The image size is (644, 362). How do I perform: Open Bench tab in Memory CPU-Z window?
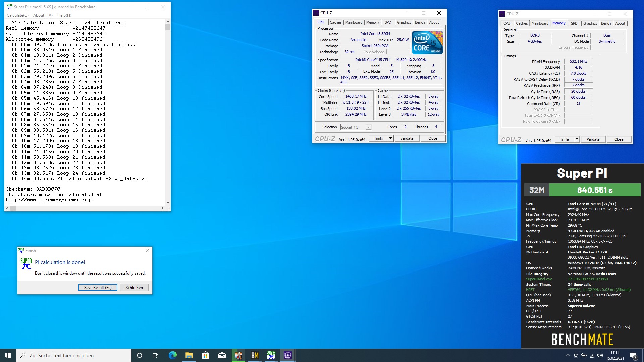(x=606, y=23)
